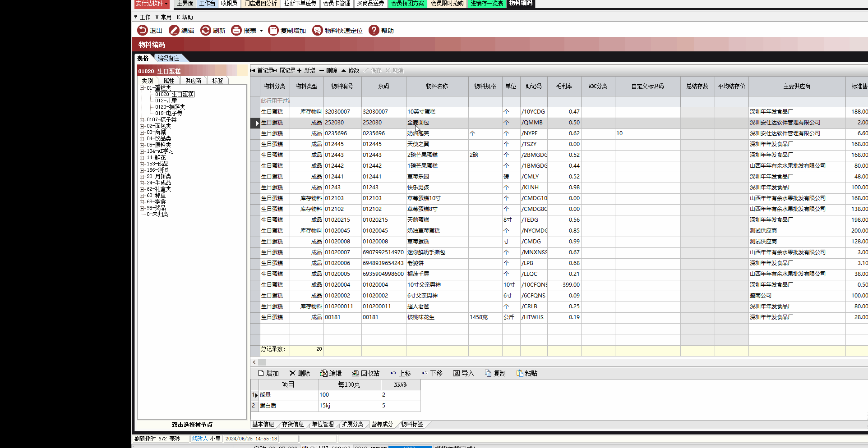Image resolution: width=868 pixels, height=448 pixels.
Task: Click the filter cell under 物料分类
Action: coord(275,101)
